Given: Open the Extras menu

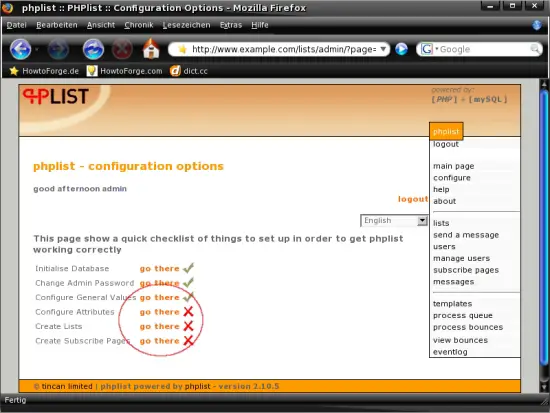Looking at the screenshot, I should tap(231, 25).
